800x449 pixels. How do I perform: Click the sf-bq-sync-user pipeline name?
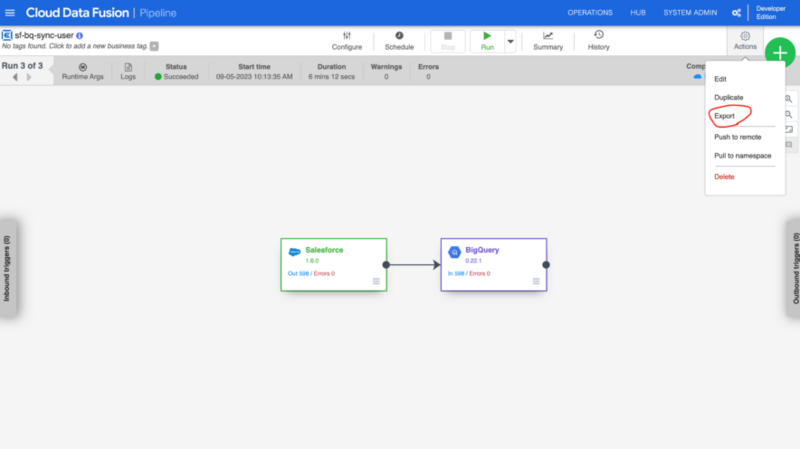coord(44,35)
